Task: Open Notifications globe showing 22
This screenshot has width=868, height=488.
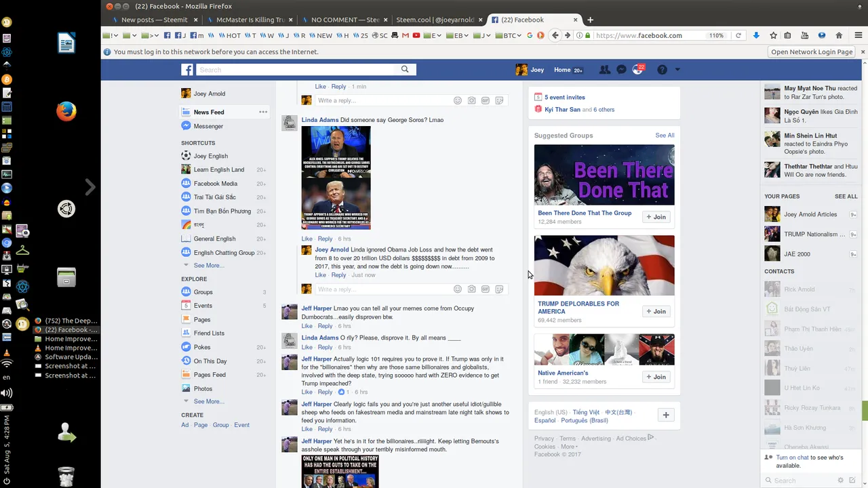Action: [637, 69]
